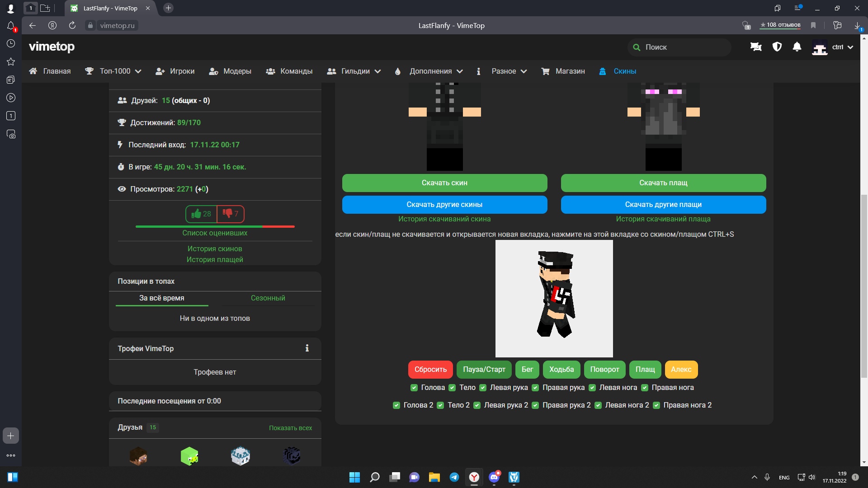The height and width of the screenshot is (488, 868).
Task: Click the thumbs up like button
Action: click(201, 214)
